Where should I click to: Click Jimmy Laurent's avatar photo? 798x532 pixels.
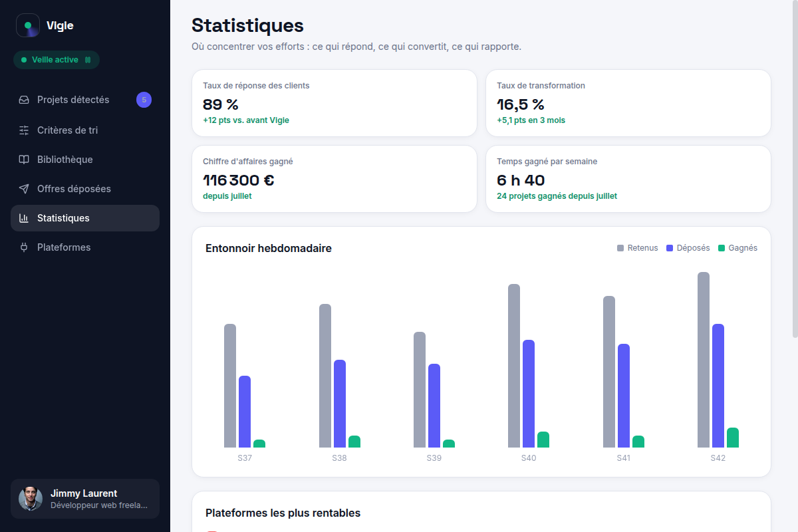[31, 499]
